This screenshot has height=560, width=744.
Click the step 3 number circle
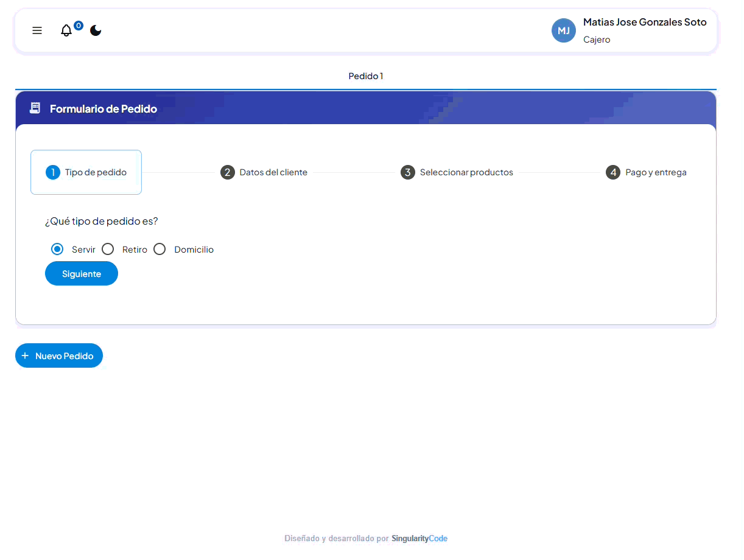(408, 172)
